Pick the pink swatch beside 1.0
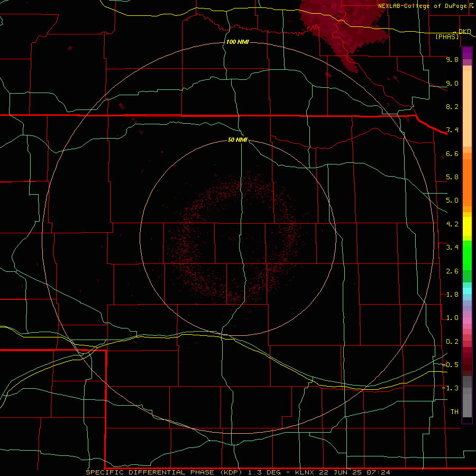Screen dimensions: 476x476 pyautogui.click(x=467, y=321)
